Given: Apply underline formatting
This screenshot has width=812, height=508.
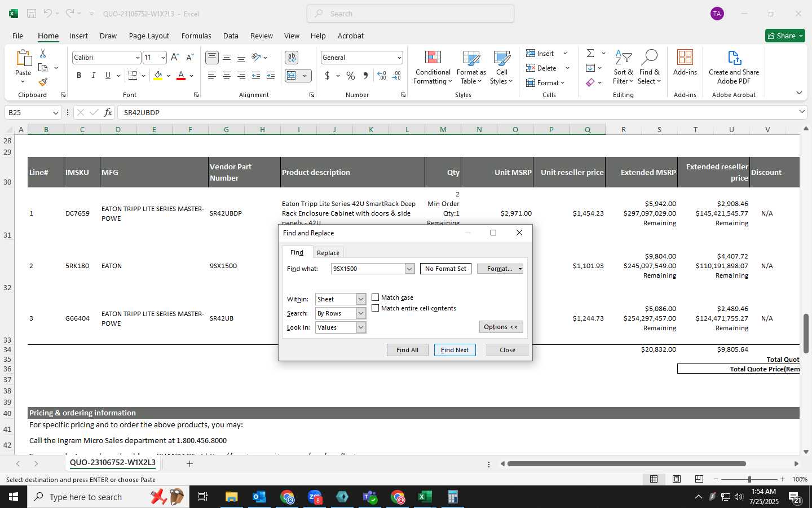Looking at the screenshot, I should 108,76.
